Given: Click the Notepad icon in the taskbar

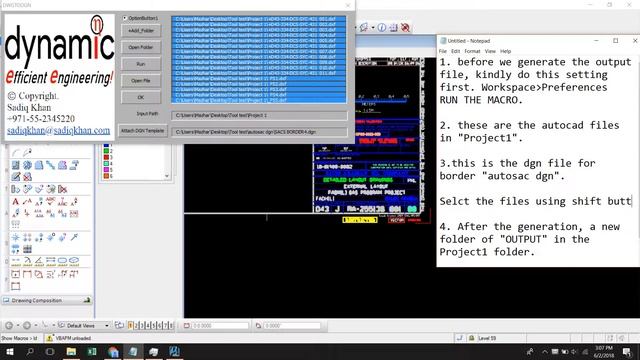Looking at the screenshot, I should click(133, 351).
